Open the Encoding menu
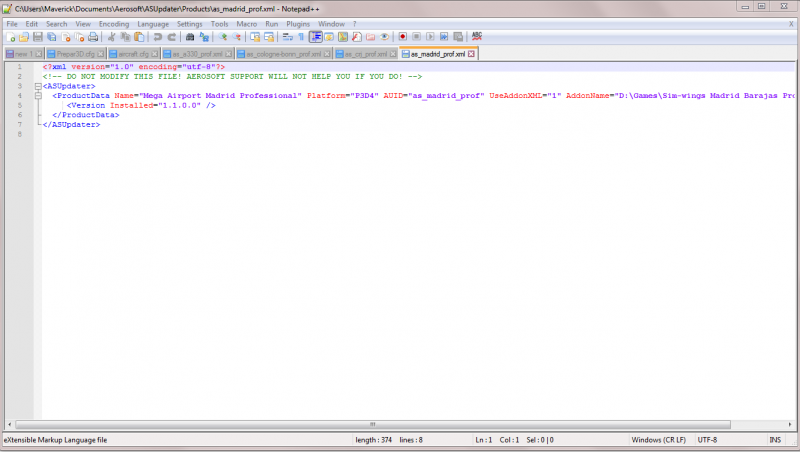 114,24
